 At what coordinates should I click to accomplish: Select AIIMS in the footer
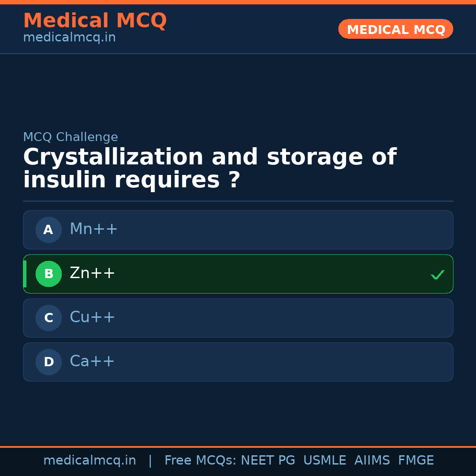pyautogui.click(x=372, y=461)
